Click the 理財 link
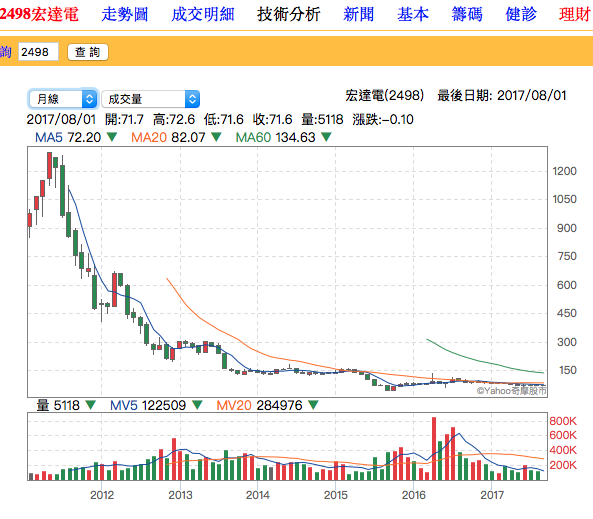This screenshot has height=519, width=593. (x=575, y=14)
